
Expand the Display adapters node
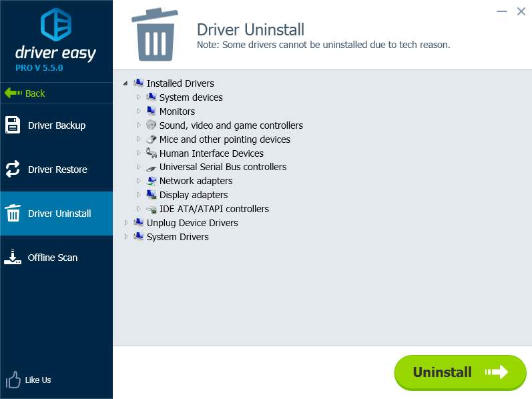139,195
